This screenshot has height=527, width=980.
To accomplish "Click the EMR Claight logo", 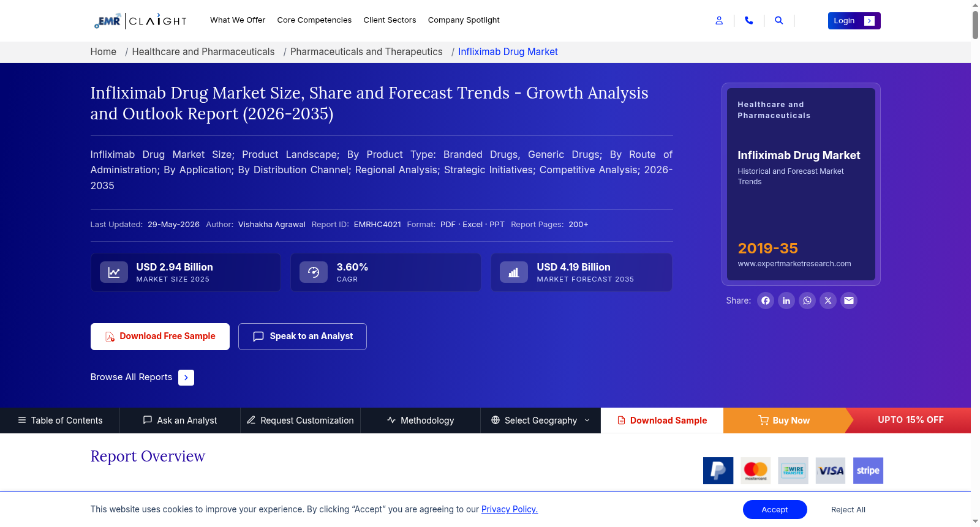I will point(140,21).
